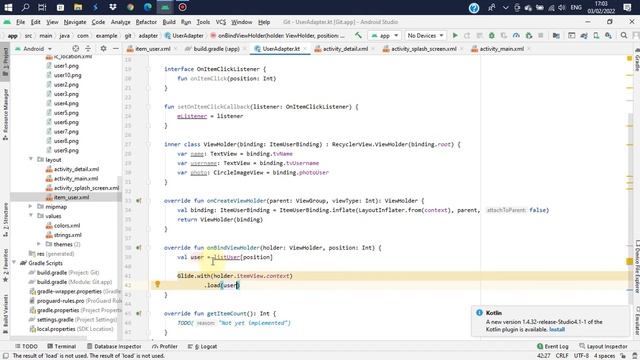640x360 pixels.
Task: Click the override gutter icon for onBindViewHolder
Action: [x=139, y=248]
